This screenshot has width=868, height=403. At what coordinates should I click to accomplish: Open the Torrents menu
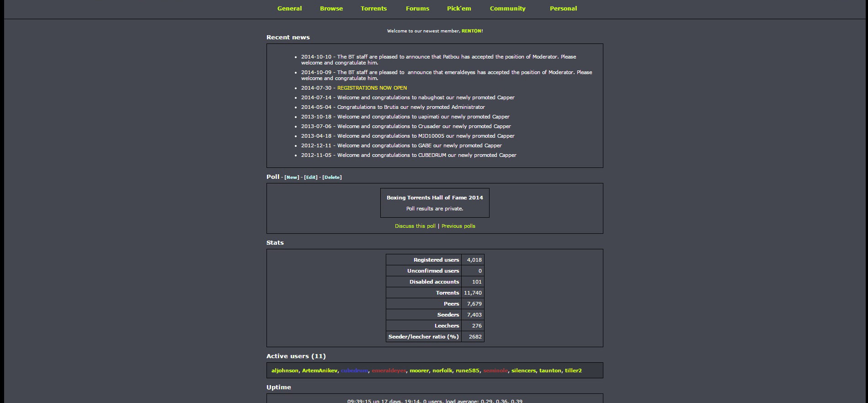click(373, 8)
